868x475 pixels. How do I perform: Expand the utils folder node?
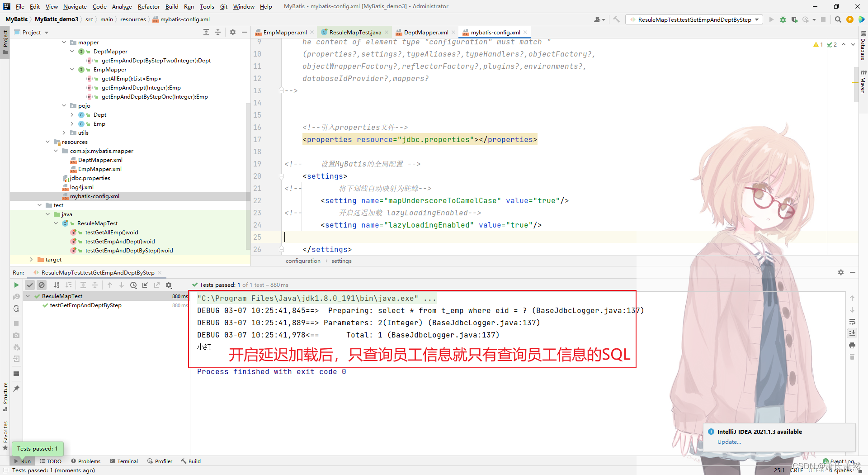tap(64, 133)
